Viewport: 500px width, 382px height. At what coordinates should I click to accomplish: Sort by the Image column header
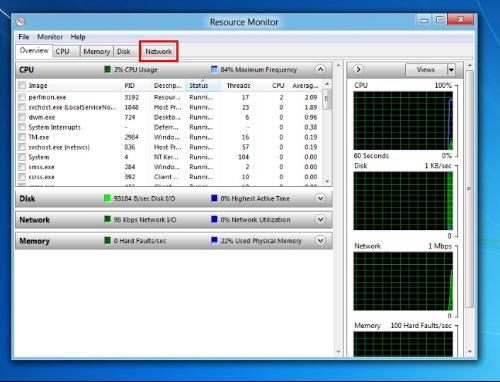point(68,85)
